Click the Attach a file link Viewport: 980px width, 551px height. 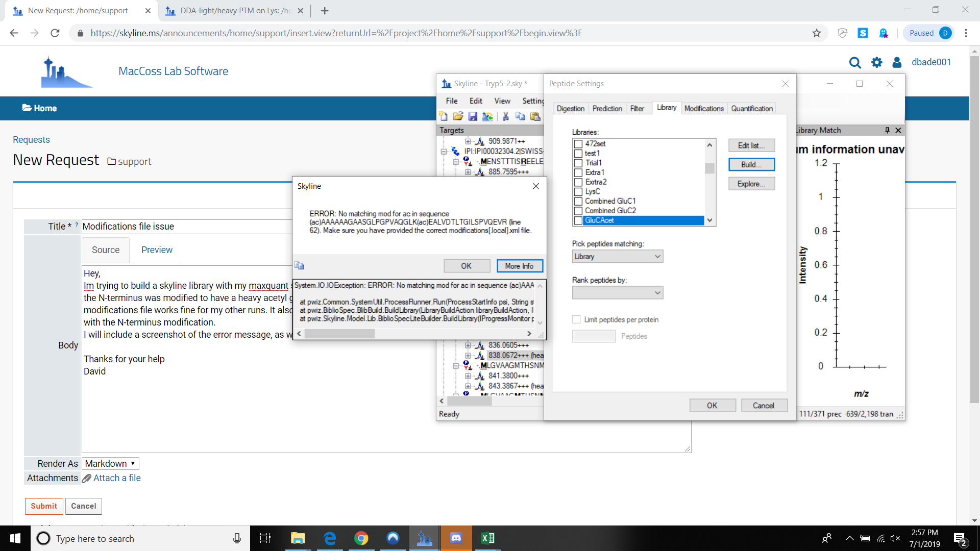(x=117, y=478)
